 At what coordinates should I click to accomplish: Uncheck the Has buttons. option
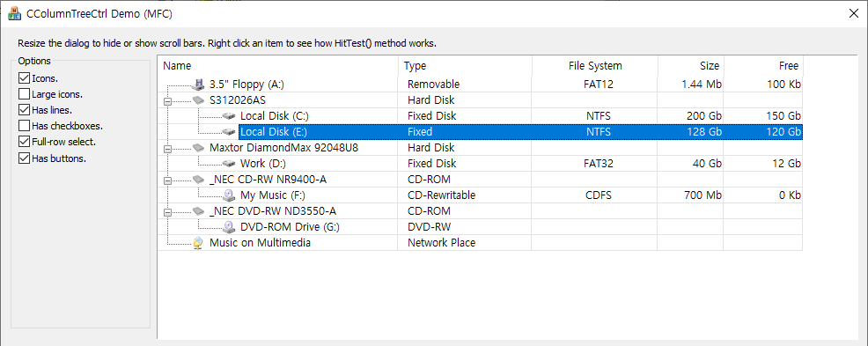tap(24, 158)
